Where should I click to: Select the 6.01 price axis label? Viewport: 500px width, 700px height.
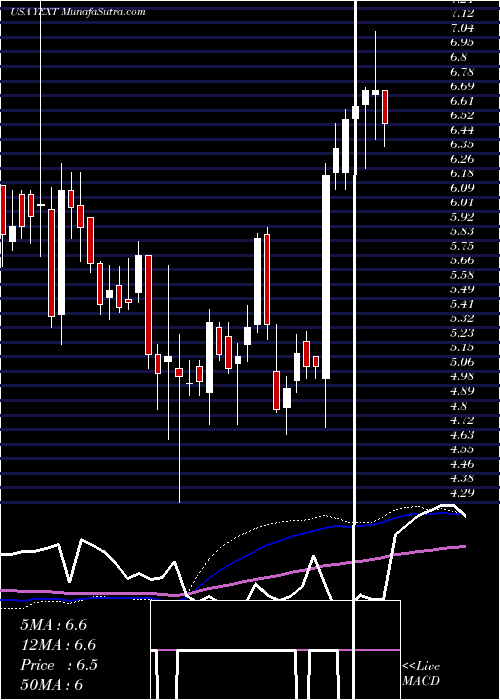click(x=462, y=202)
